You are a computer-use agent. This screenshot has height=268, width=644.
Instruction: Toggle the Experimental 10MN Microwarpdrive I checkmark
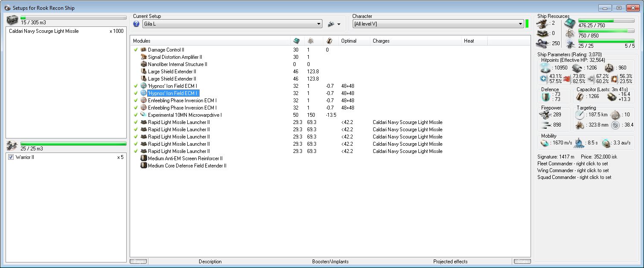136,115
